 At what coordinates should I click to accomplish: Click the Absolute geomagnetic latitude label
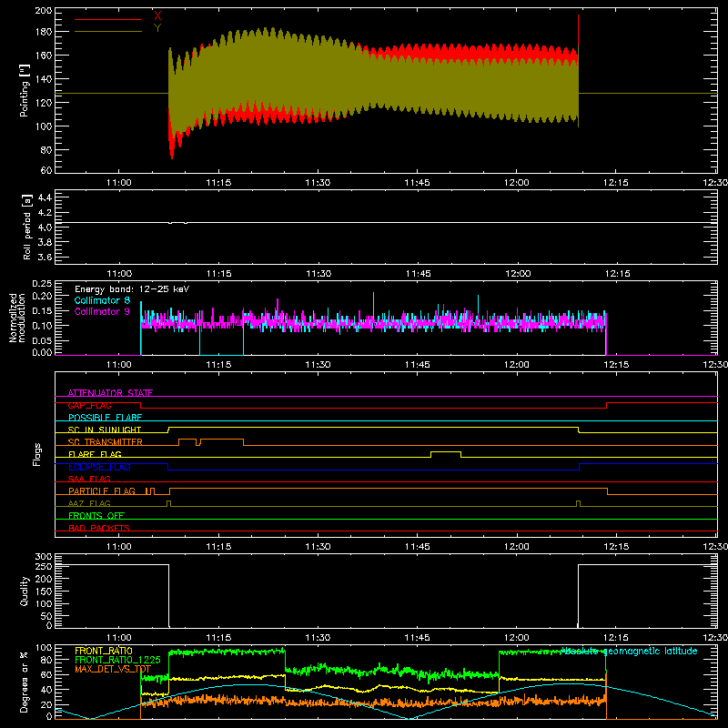tap(629, 651)
